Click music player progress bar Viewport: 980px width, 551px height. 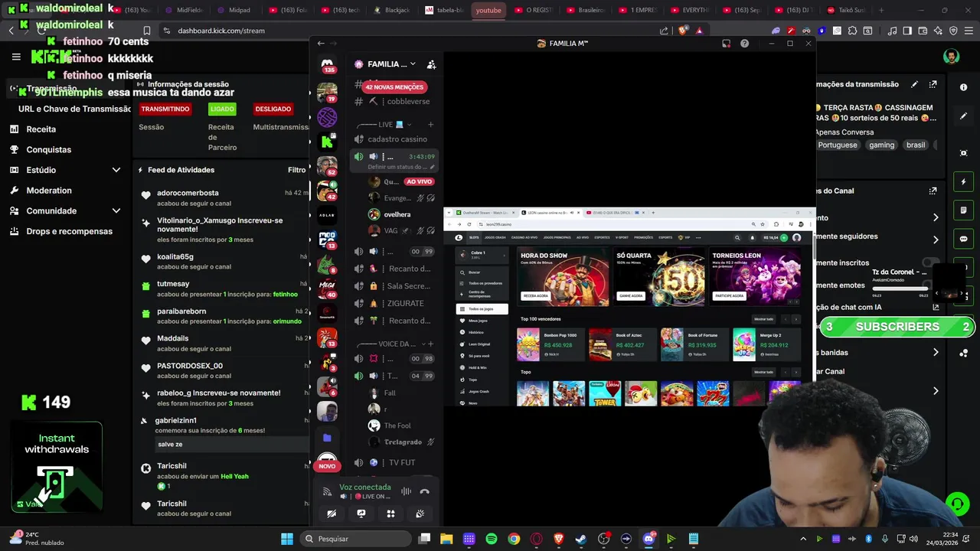click(x=900, y=289)
